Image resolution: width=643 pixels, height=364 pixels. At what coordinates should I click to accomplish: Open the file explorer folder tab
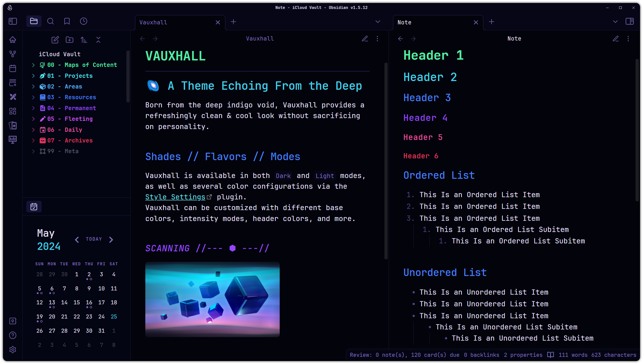(34, 21)
